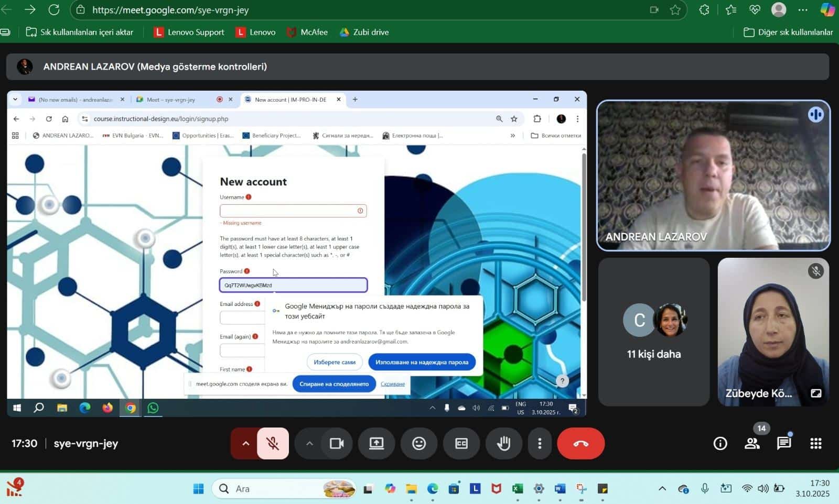
Task: Open the meeting chat panel
Action: coord(783,443)
